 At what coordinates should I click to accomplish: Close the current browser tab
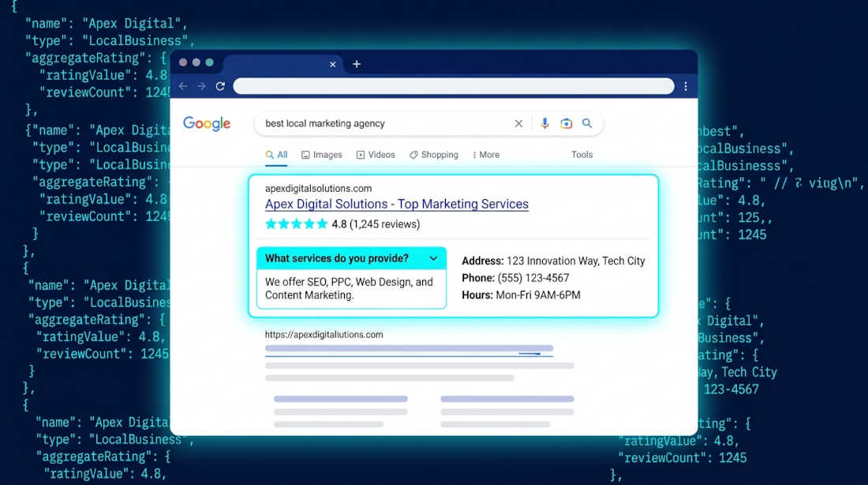[333, 64]
